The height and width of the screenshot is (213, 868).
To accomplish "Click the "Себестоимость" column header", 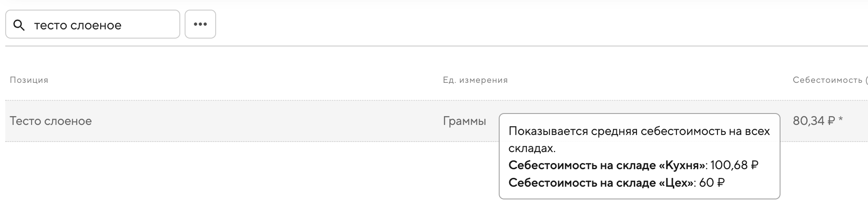I will [x=827, y=80].
